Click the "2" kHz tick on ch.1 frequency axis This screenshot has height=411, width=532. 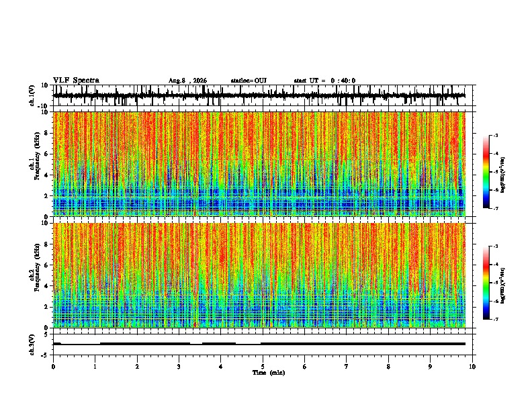(46, 196)
